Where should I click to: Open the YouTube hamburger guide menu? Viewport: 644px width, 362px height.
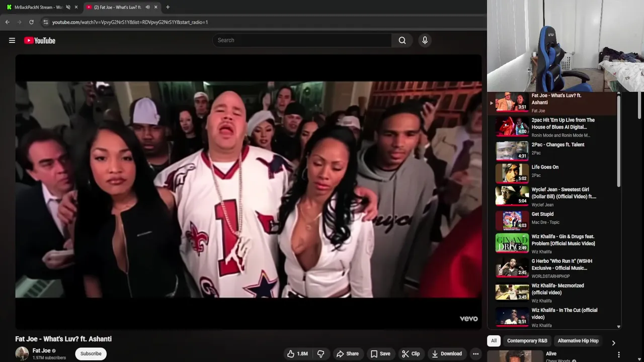pos(12,40)
